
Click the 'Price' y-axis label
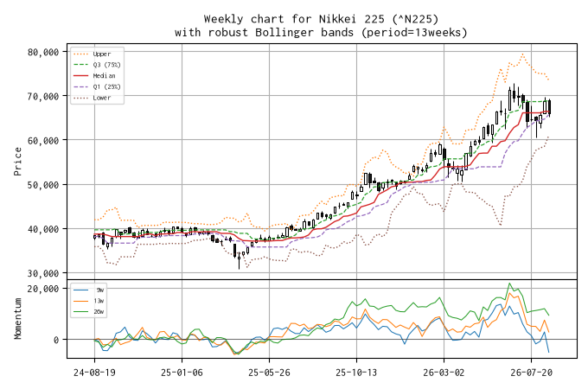[17, 162]
